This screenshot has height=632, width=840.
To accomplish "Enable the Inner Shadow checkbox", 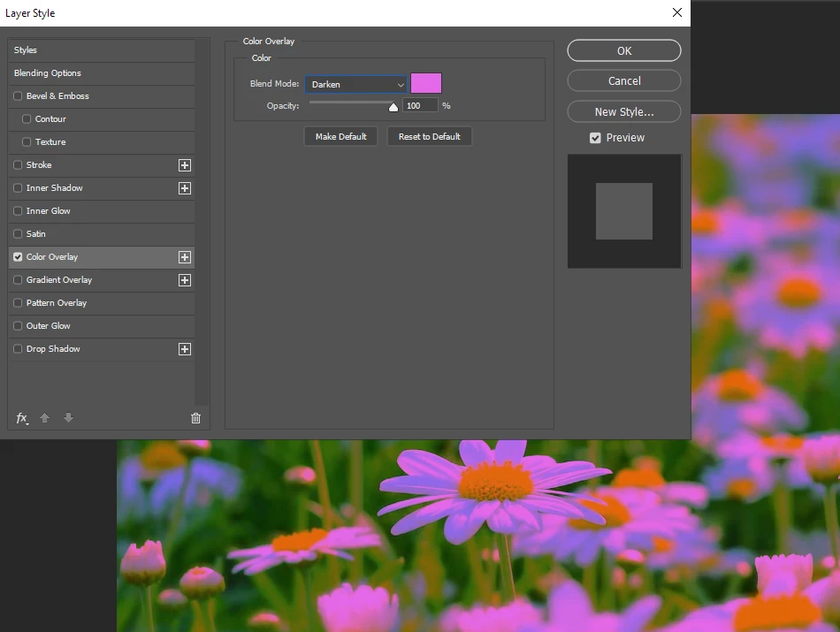I will [18, 188].
